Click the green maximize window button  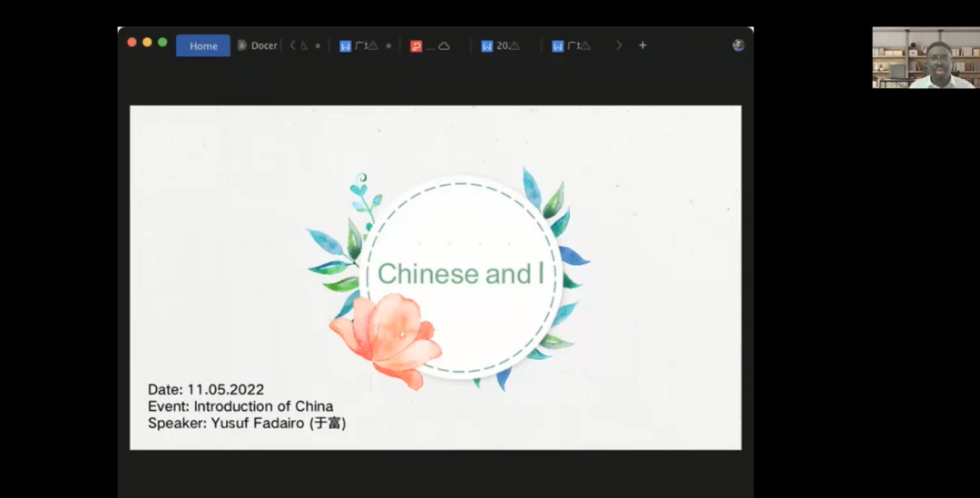[x=162, y=43]
